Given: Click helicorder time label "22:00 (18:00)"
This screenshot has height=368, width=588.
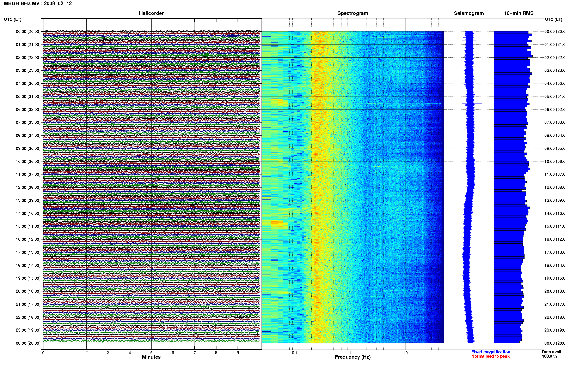Looking at the screenshot, I should [28, 317].
